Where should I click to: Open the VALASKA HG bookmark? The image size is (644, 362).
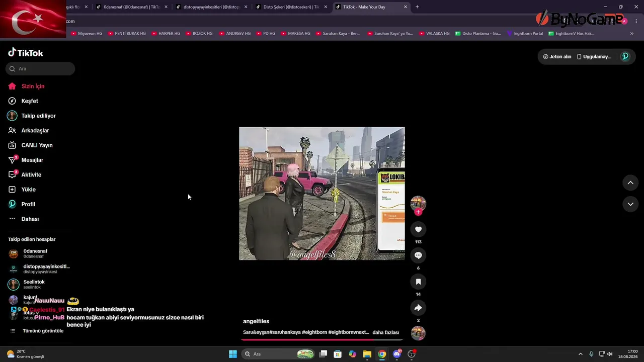pos(434,34)
